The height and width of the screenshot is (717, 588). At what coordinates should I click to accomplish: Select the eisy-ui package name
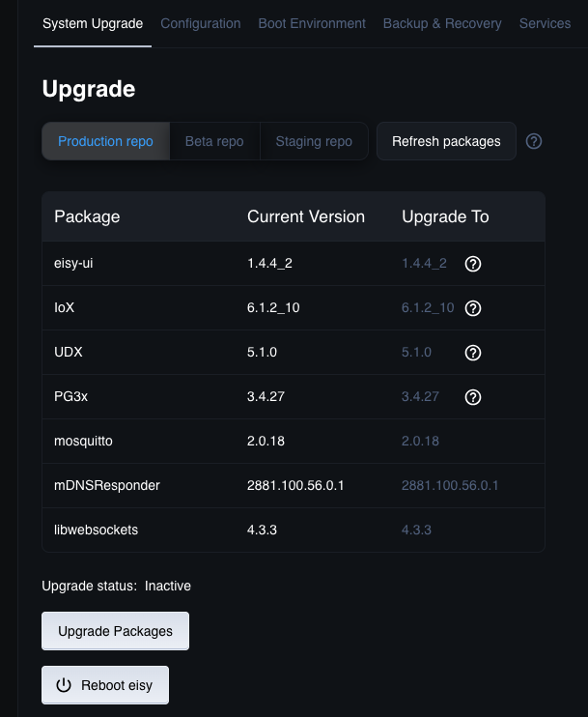73,264
